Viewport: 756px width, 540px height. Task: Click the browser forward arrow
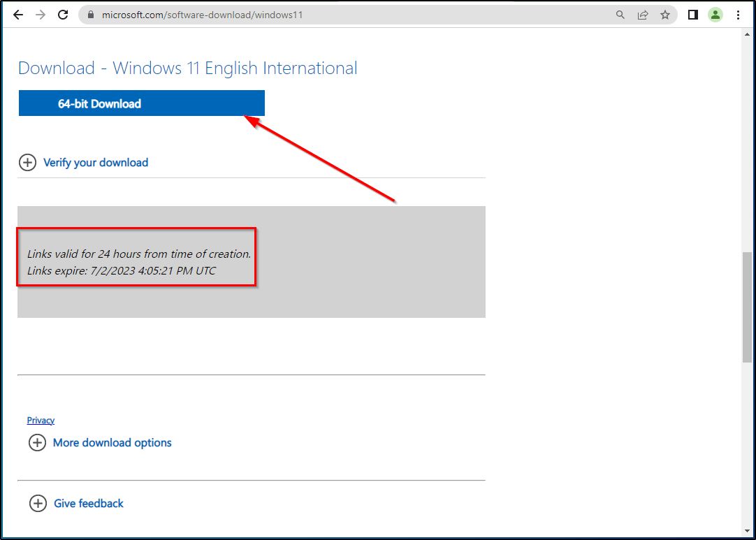click(x=41, y=15)
